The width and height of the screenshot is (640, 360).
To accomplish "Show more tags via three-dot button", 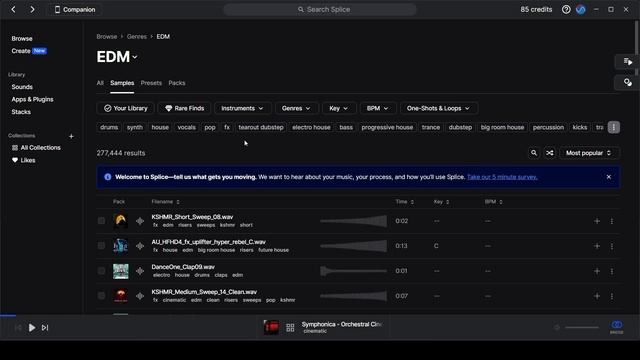I will click(613, 127).
